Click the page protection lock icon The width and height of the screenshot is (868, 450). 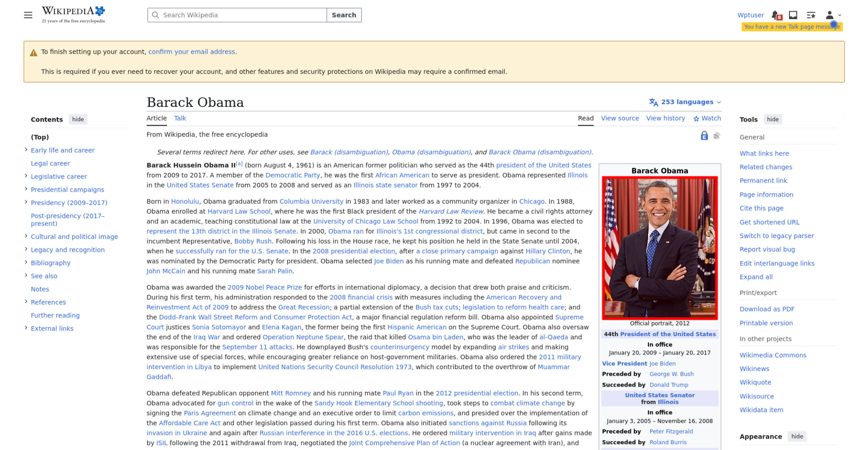(704, 136)
